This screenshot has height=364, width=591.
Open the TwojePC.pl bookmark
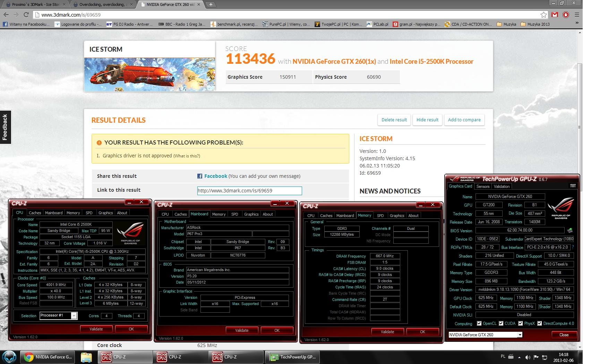[x=338, y=24]
